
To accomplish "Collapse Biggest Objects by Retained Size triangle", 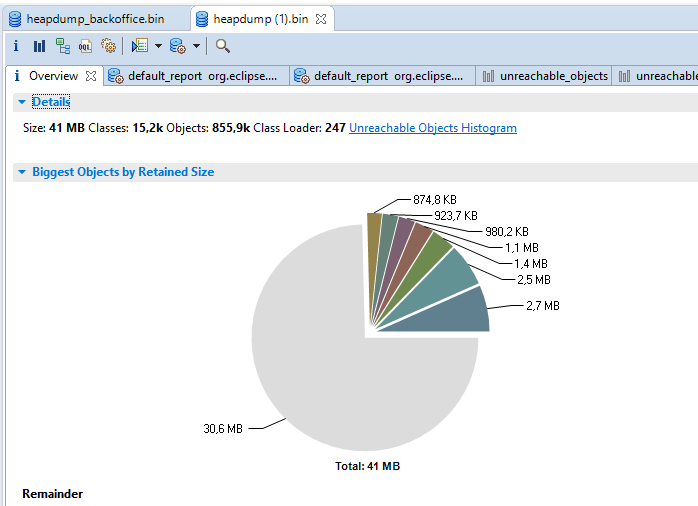I will [22, 172].
